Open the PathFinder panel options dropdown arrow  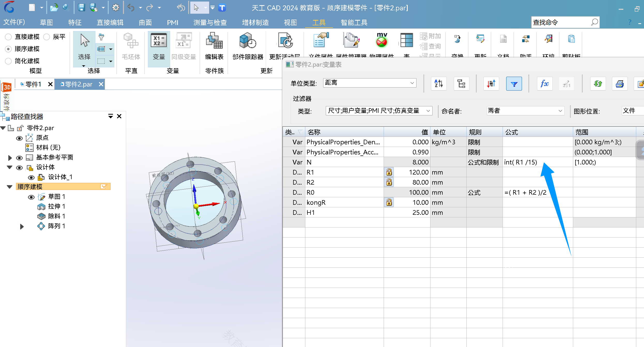(110, 116)
